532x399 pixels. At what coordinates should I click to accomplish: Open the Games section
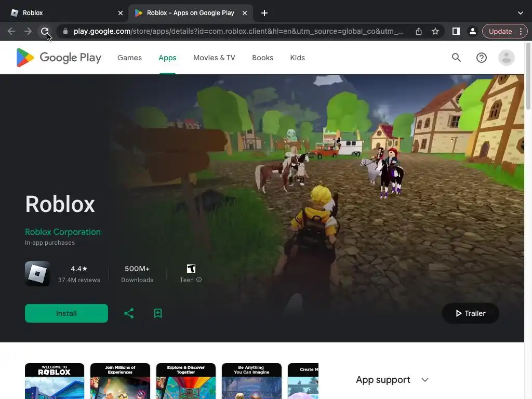(129, 58)
